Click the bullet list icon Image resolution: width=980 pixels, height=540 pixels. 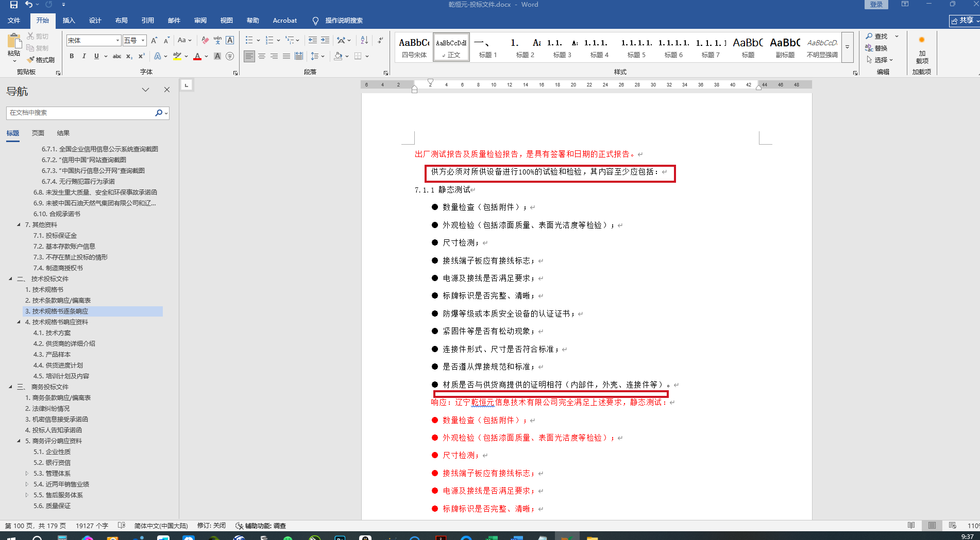coord(249,40)
